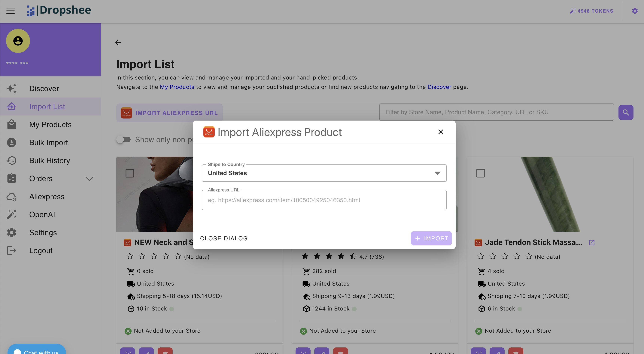Expand the Orders menu chevron

pyautogui.click(x=89, y=179)
